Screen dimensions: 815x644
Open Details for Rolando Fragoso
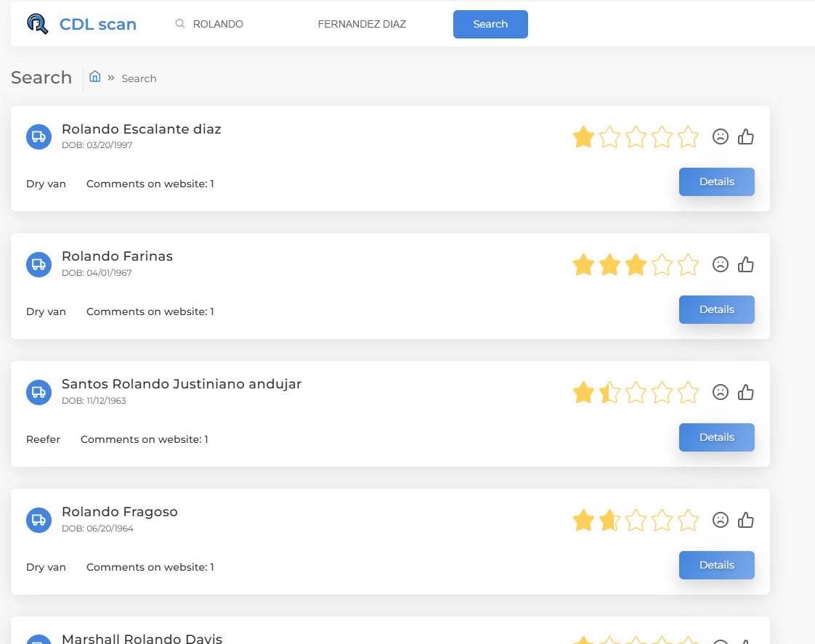pos(716,565)
